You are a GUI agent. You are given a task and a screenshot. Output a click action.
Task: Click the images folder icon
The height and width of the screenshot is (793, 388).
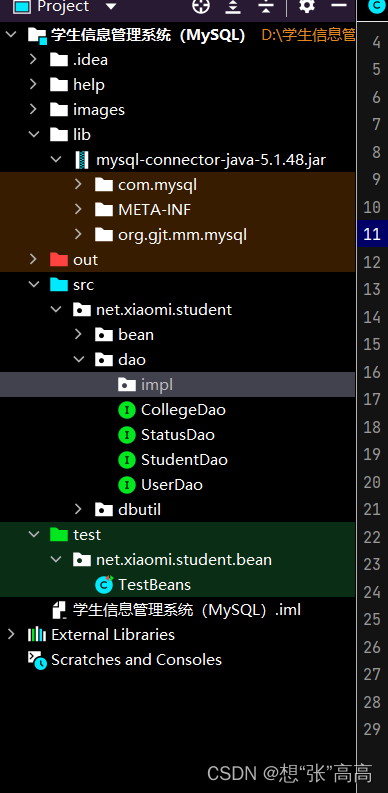(59, 110)
